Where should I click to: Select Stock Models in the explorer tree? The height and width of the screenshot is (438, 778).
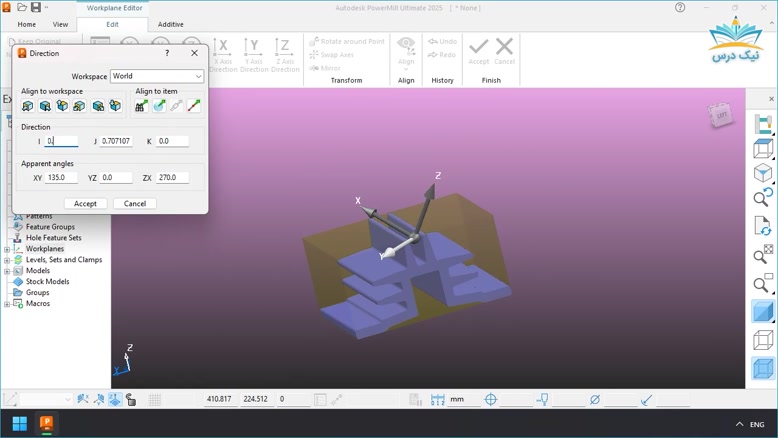coord(47,282)
